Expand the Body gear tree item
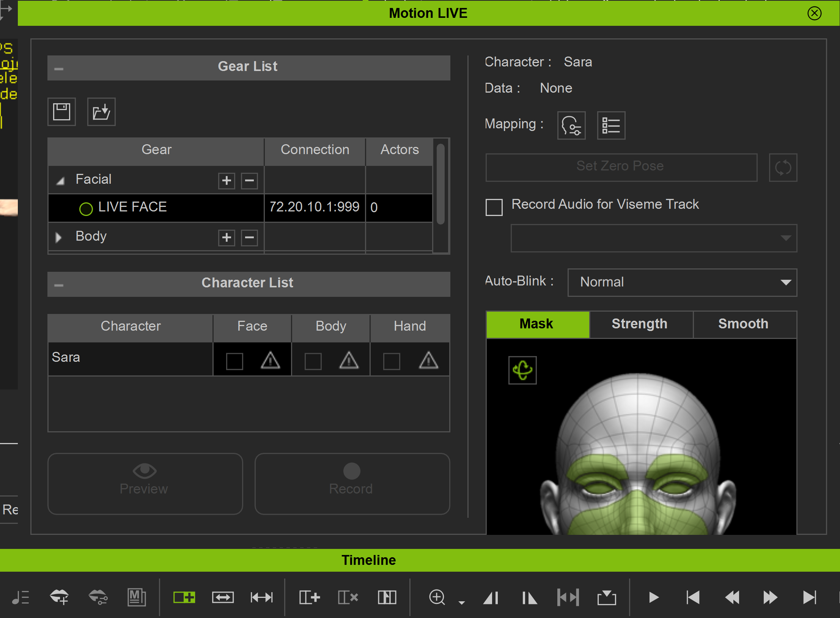Screen dimensions: 840x618 tap(58, 238)
